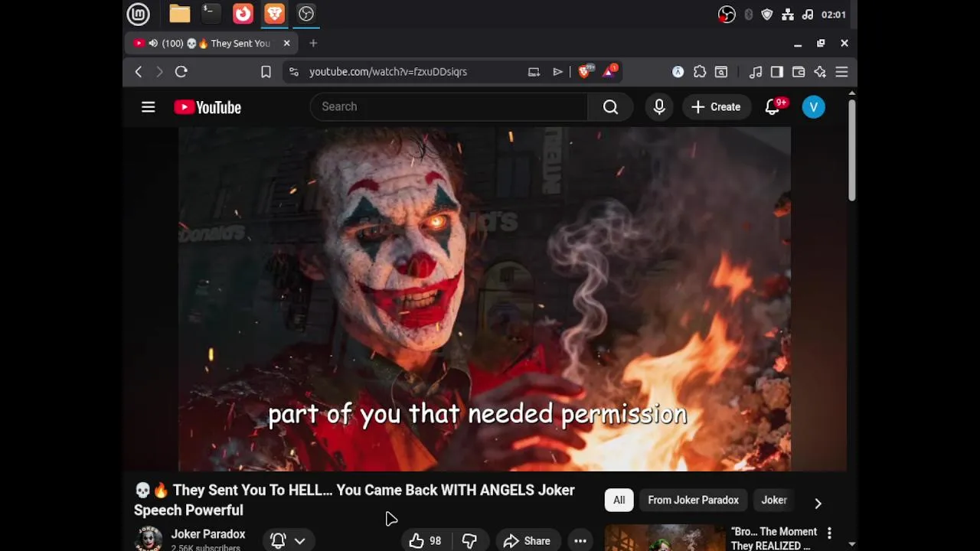This screenshot has width=980, height=551.
Task: Open YouTube notifications bell
Action: pyautogui.click(x=773, y=107)
